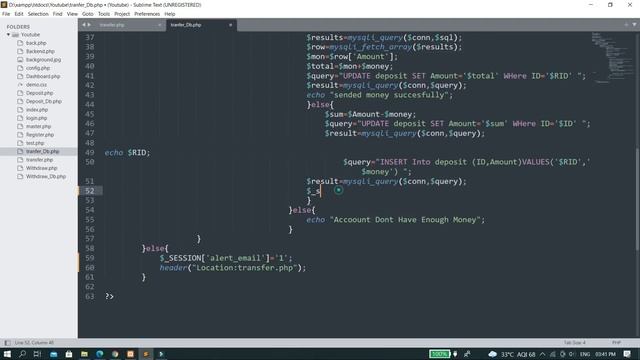Open the Edit menu

point(19,14)
